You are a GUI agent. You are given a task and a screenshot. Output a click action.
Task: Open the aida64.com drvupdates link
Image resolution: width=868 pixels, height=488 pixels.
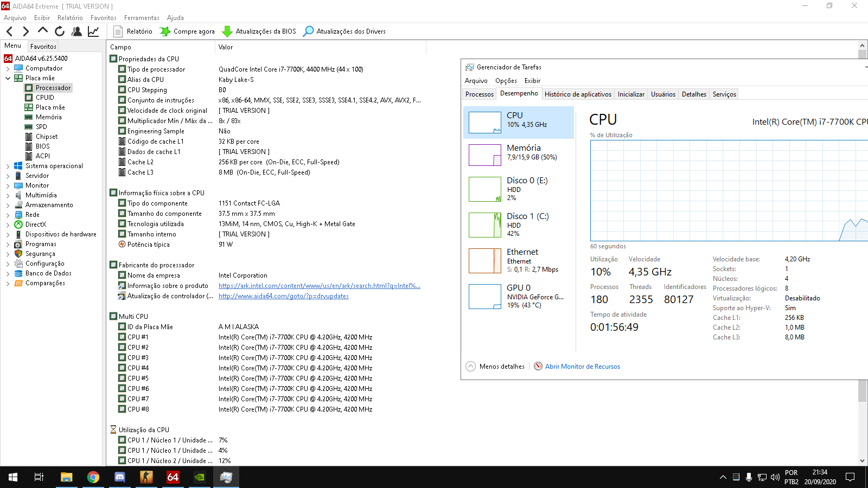point(284,296)
